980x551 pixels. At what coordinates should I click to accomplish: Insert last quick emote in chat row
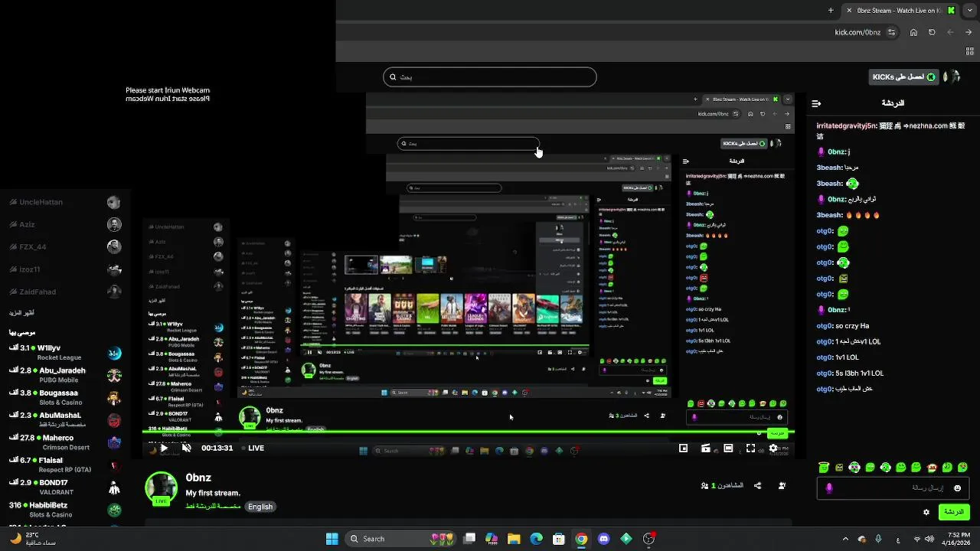(x=963, y=467)
